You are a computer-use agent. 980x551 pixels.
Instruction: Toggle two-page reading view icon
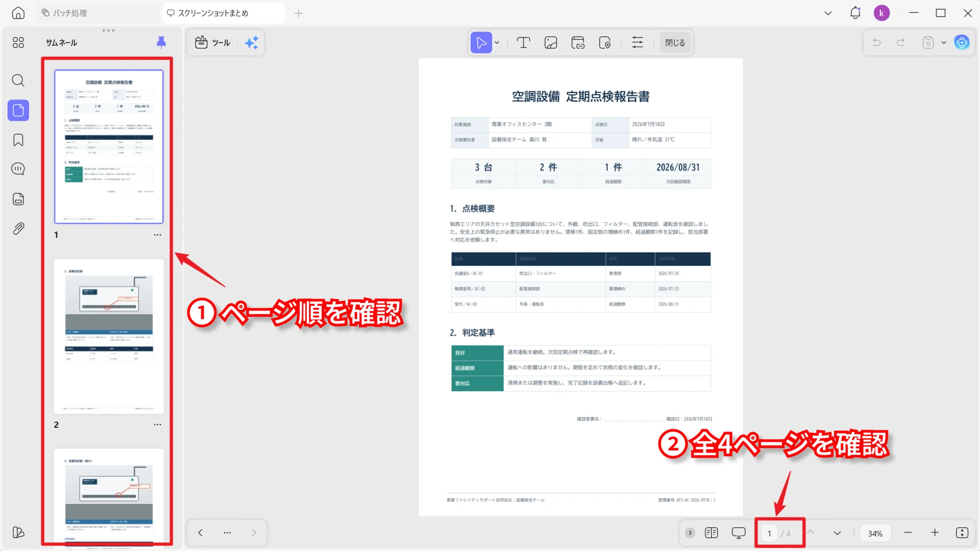coord(711,533)
